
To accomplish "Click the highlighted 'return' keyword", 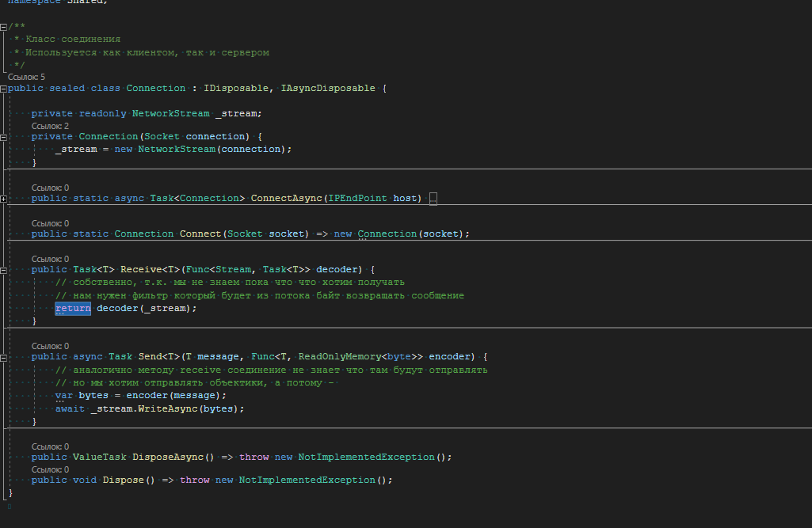I will 73,308.
